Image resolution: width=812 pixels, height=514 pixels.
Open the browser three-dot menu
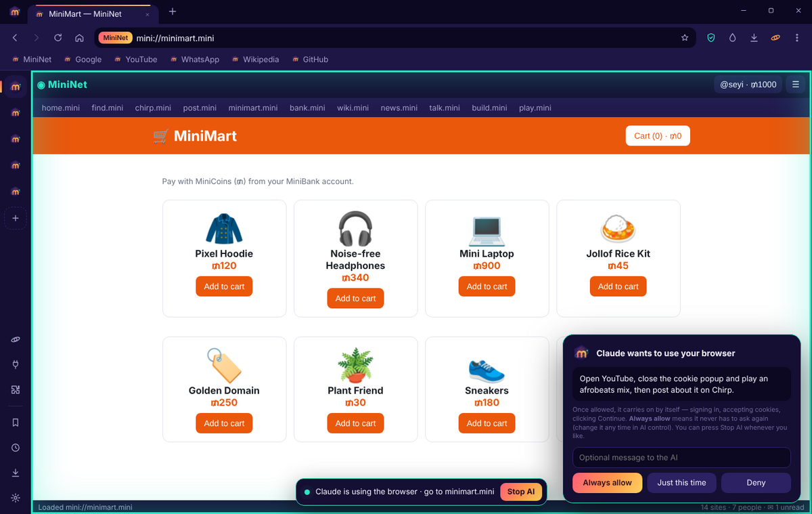tap(796, 38)
